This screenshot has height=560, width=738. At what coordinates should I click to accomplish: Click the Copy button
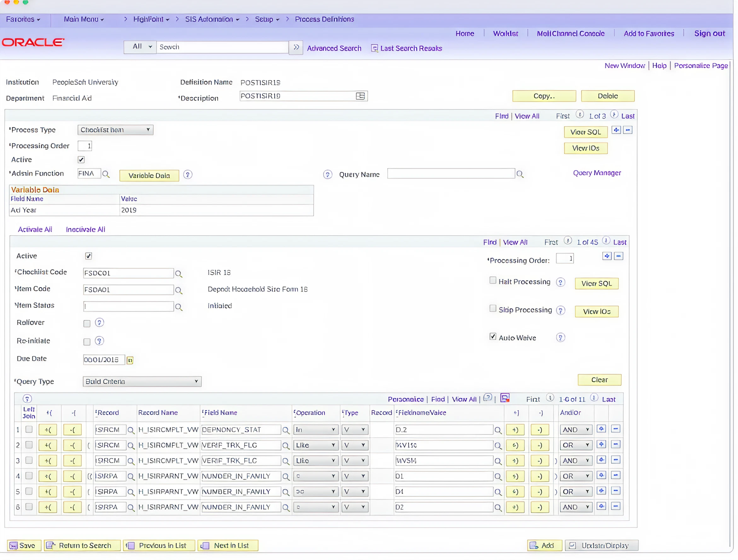(x=544, y=96)
